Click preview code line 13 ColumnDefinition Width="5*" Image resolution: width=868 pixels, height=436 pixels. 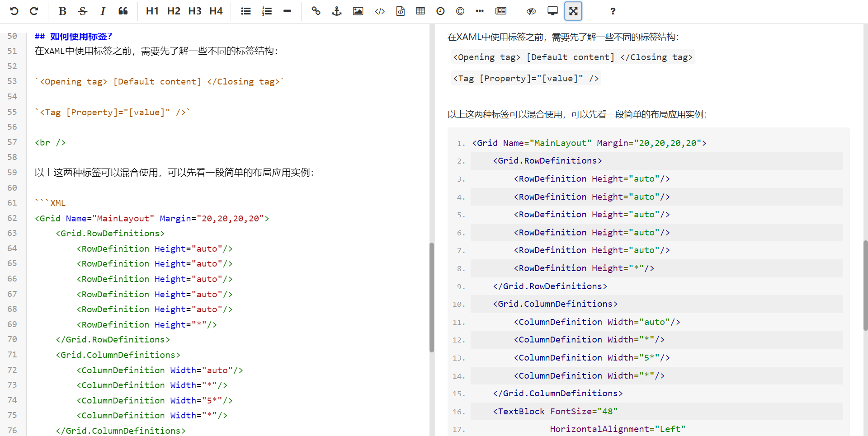[592, 358]
